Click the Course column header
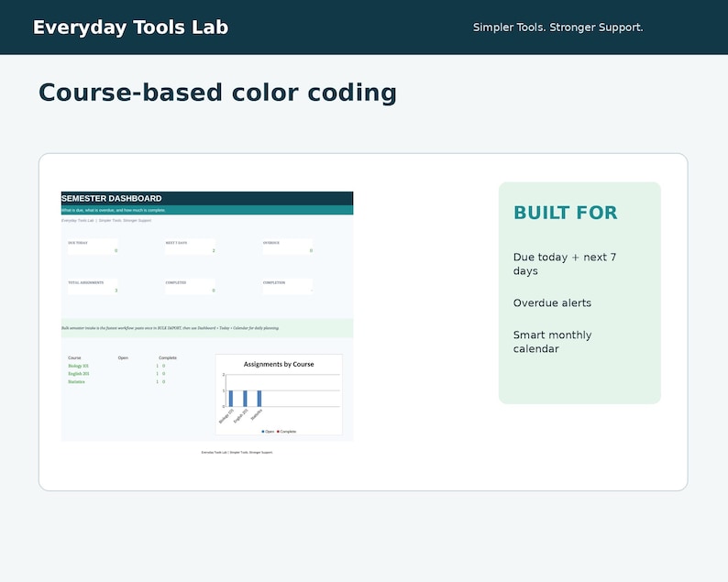This screenshot has width=728, height=582. (x=74, y=357)
